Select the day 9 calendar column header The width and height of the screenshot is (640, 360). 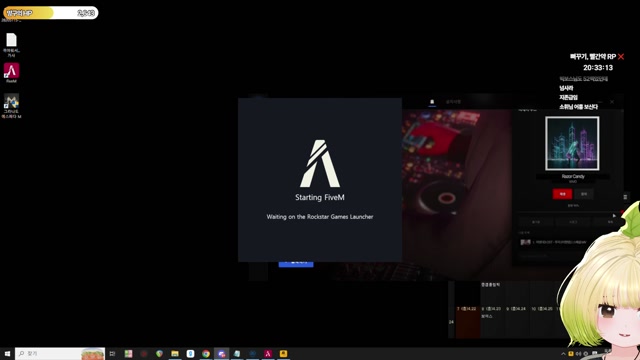coord(516,309)
